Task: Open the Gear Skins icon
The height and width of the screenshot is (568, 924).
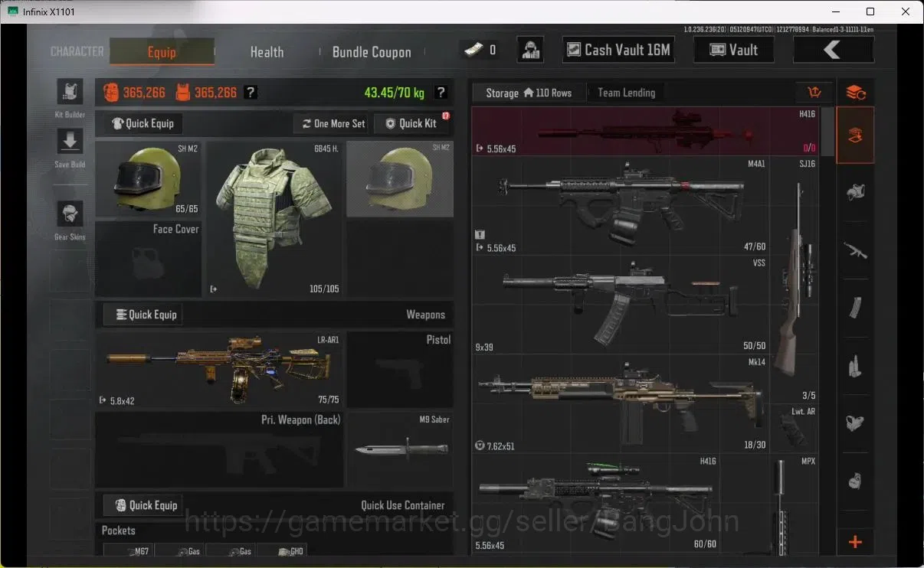Action: click(70, 214)
